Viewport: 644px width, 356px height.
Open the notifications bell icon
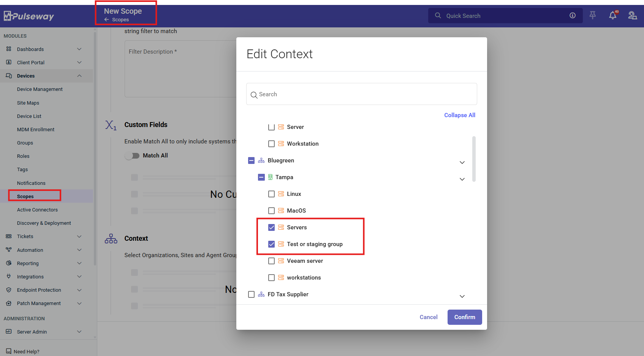click(x=613, y=15)
